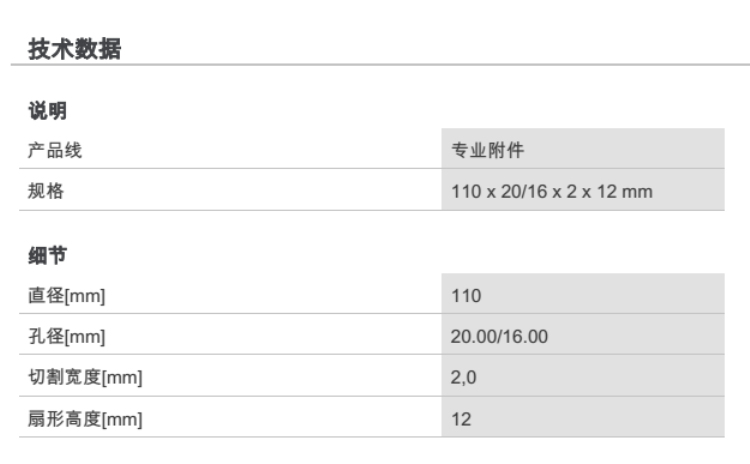Click the 2,0 cutting width value
Screen dimensions: 750x464
click(x=462, y=378)
